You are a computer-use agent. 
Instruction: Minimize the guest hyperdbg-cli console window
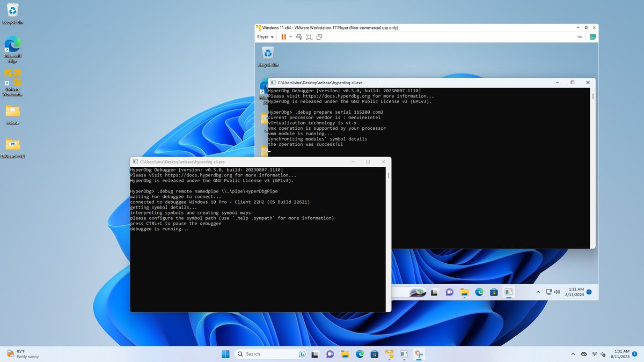(558, 83)
